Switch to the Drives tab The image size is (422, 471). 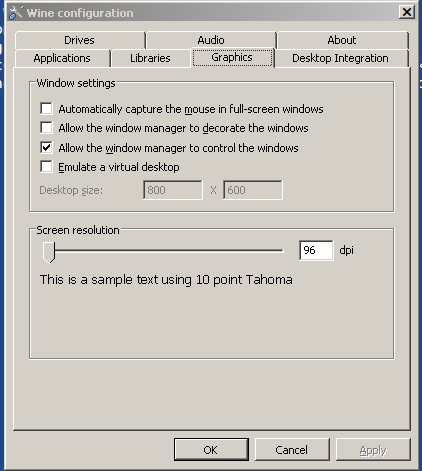pyautogui.click(x=80, y=40)
